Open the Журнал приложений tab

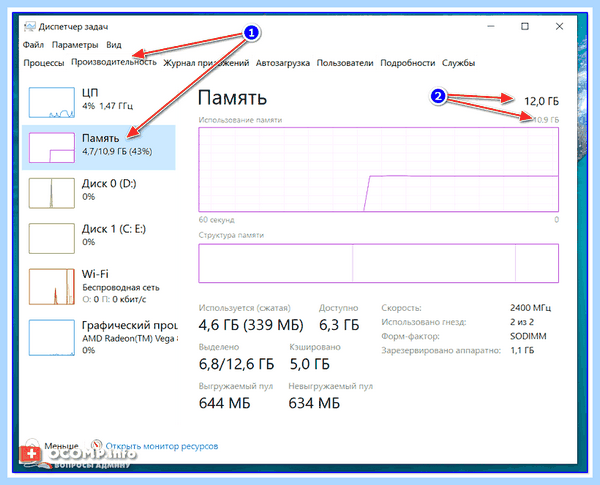point(206,63)
